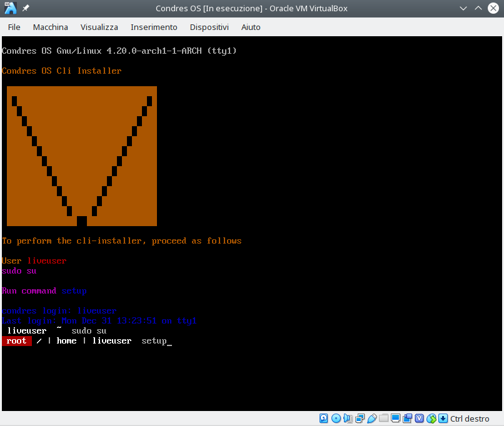Click the CPU virtualization V chip icon
The image size is (504, 426).
(x=419, y=419)
